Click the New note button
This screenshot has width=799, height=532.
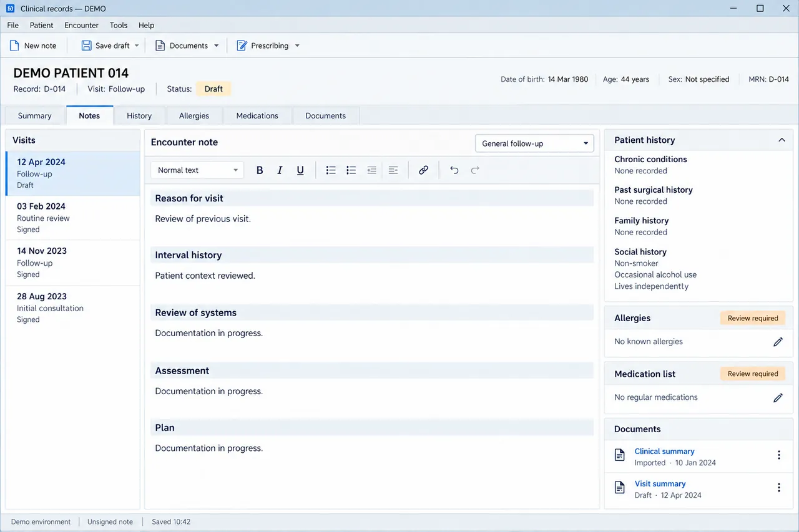click(x=33, y=46)
